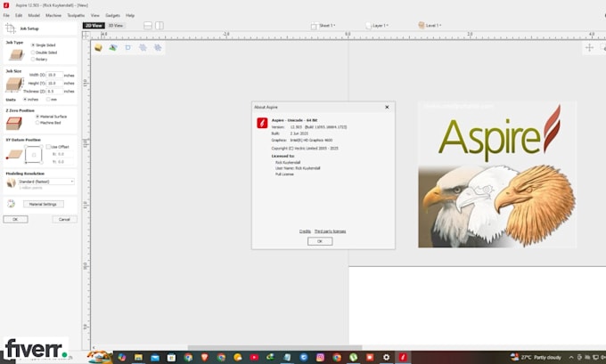
Task: Open the Mail app from the taskbar
Action: click(x=155, y=358)
